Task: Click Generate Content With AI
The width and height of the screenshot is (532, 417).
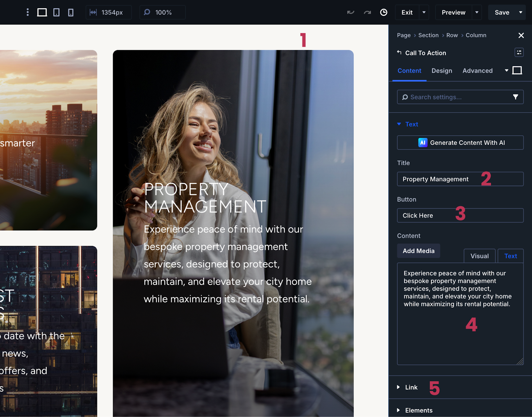Action: point(460,143)
